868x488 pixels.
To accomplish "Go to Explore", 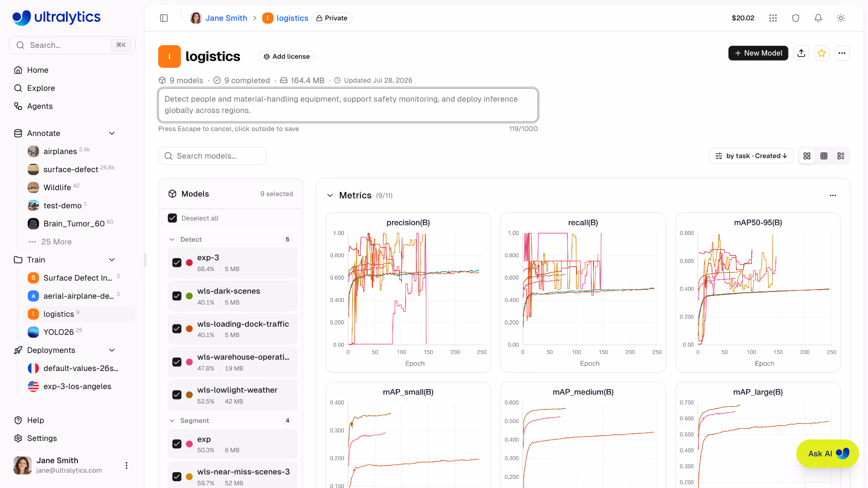I will click(x=41, y=88).
